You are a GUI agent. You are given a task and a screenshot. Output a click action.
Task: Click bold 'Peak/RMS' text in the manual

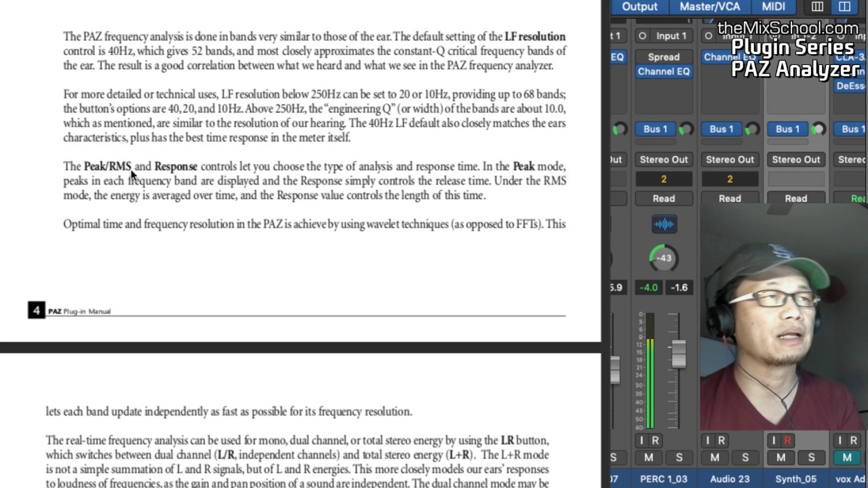[x=107, y=166]
